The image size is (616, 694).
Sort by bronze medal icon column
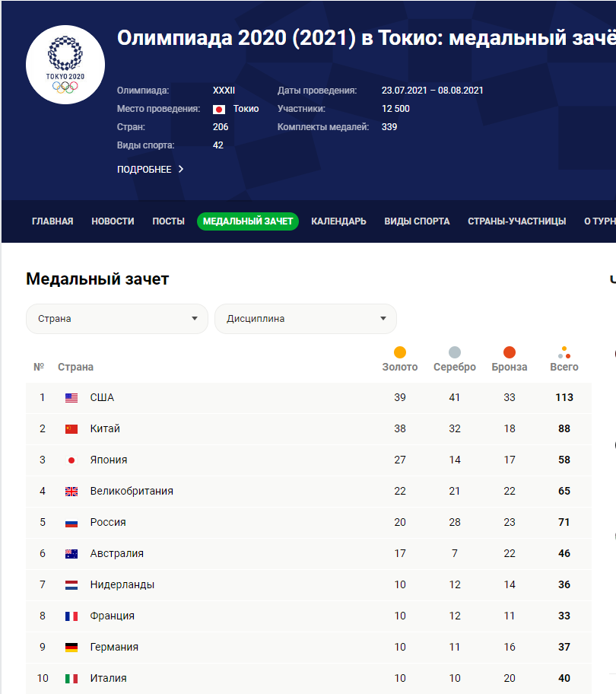tap(510, 352)
